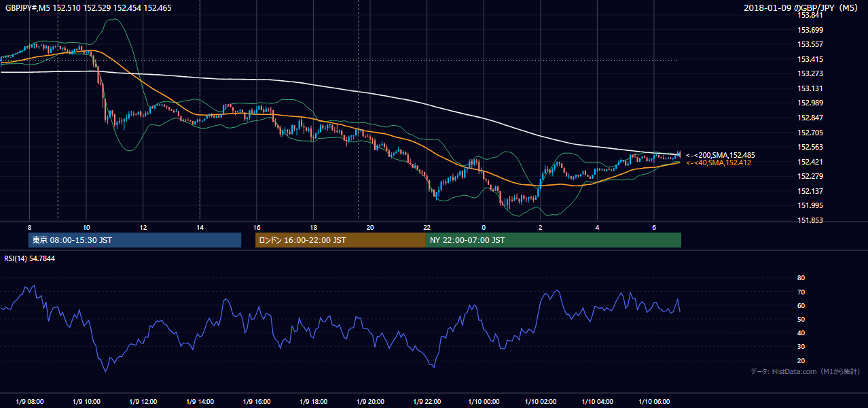Click the 40 SMA 152.412 label
This screenshot has height=408, width=868.
[719, 163]
